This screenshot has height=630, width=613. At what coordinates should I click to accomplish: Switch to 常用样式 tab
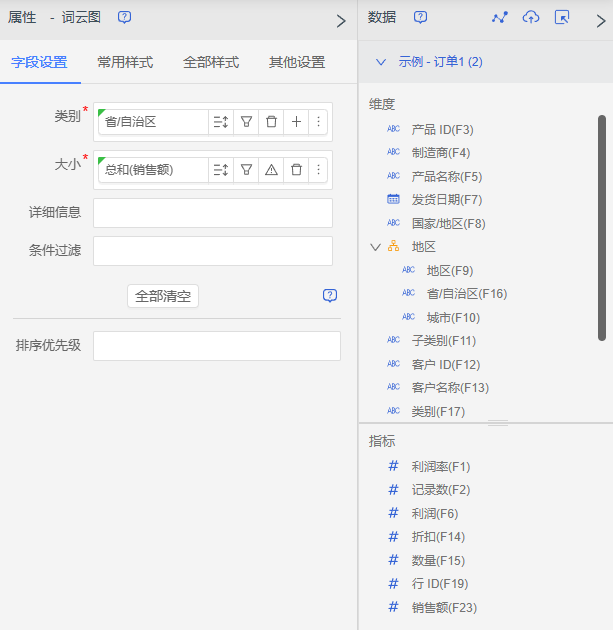pyautogui.click(x=125, y=62)
